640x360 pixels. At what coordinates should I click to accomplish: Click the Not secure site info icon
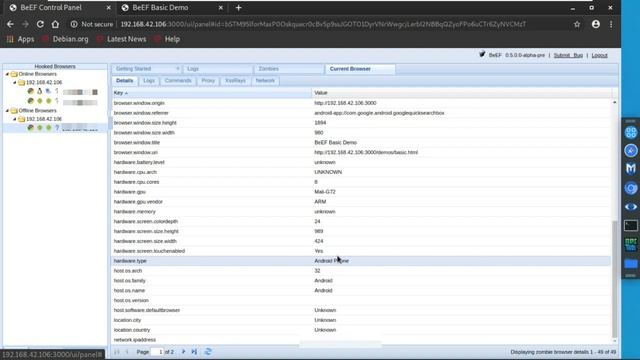pyautogui.click(x=74, y=24)
